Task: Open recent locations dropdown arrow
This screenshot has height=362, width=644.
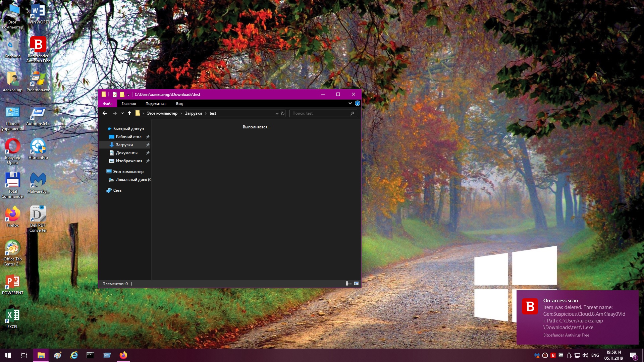Action: [122, 113]
